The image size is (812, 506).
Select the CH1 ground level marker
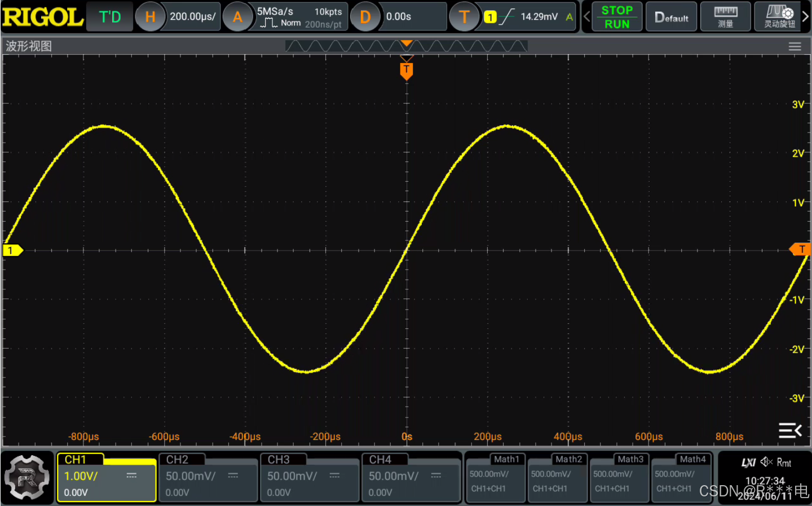(x=12, y=250)
